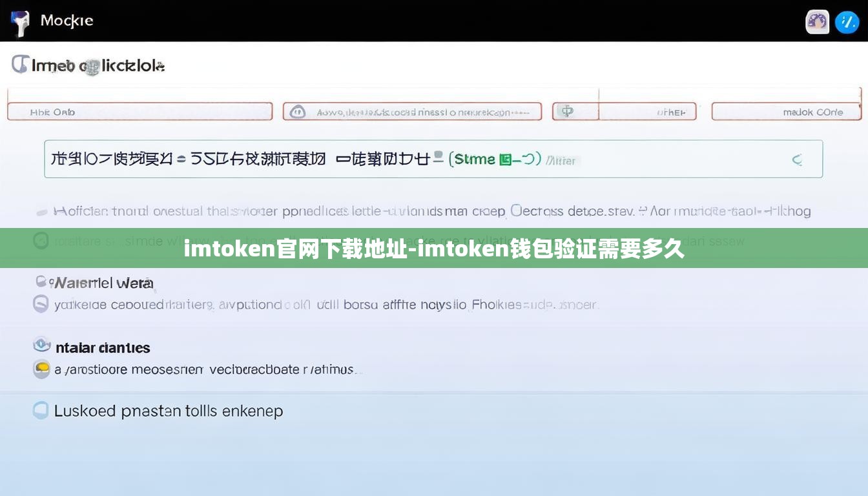The height and width of the screenshot is (496, 868).
Task: Select the 'madok COrle' box
Action: pyautogui.click(x=787, y=112)
